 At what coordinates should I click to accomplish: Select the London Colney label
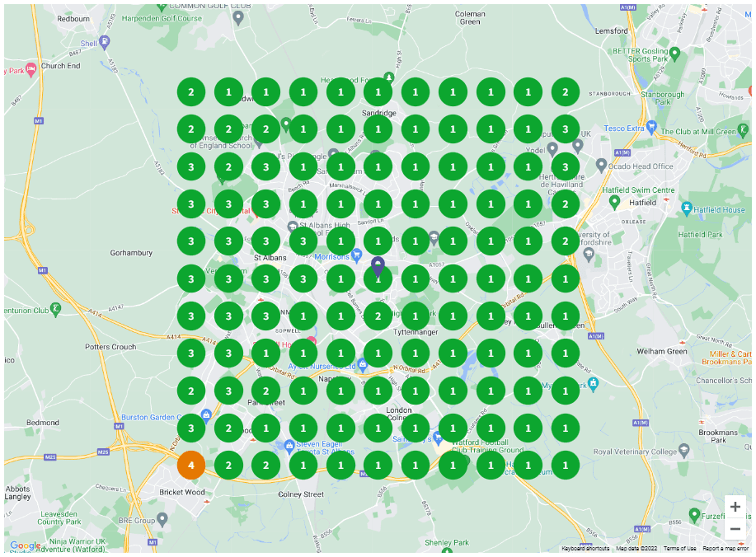(399, 414)
